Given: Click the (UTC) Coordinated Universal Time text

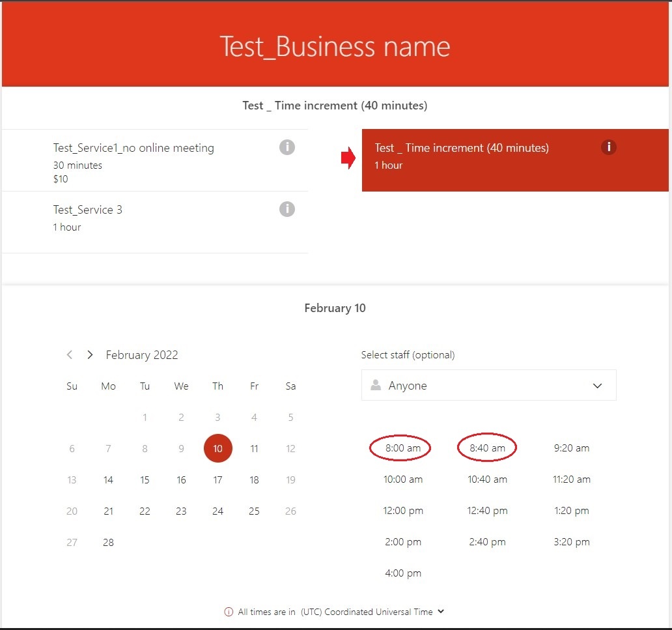Looking at the screenshot, I should click(367, 612).
